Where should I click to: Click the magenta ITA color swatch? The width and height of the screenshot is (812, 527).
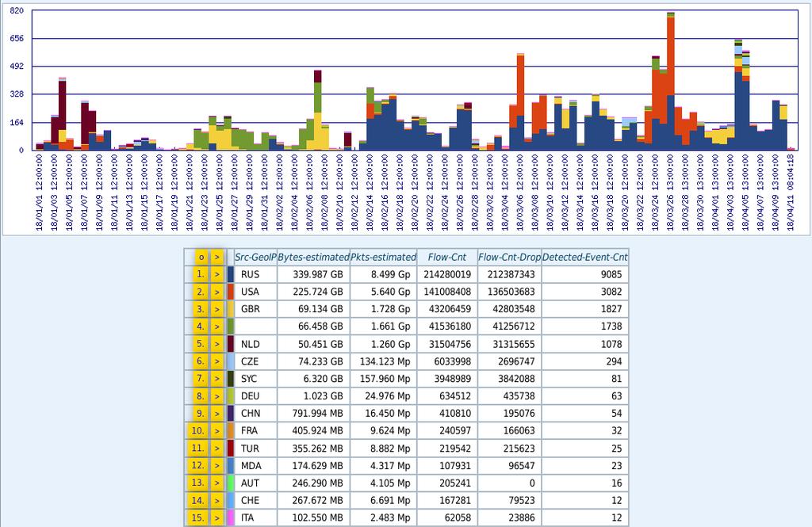(231, 517)
